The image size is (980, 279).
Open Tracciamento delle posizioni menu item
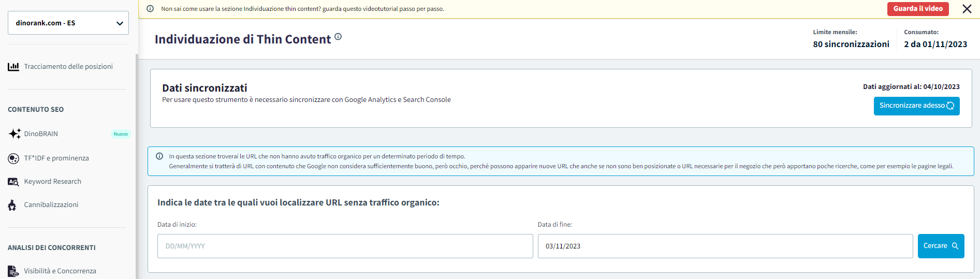click(x=68, y=67)
